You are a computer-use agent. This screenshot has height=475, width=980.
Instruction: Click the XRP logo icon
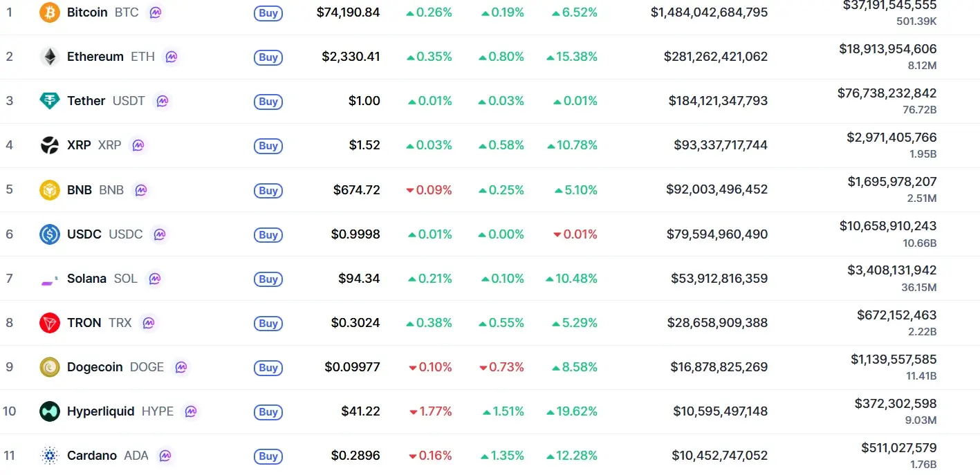[49, 145]
